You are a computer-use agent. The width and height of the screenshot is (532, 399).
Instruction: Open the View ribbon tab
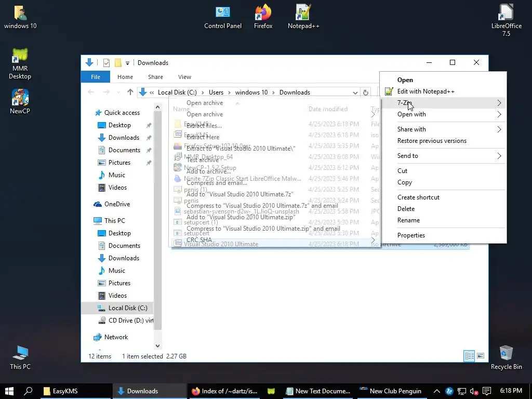tap(184, 77)
